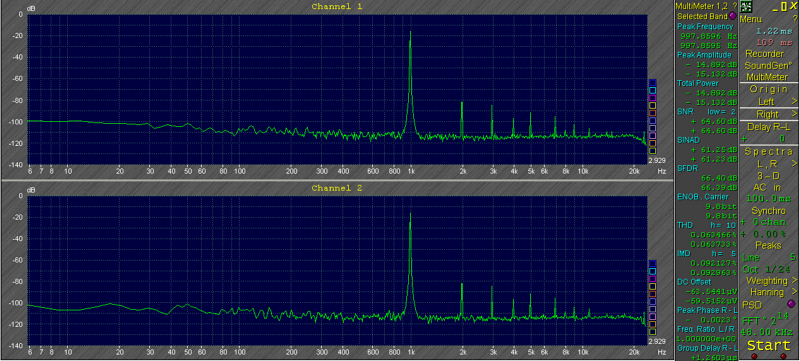Viewport: 800px width, 361px height.
Task: Click the 'Channel 2' graph title
Action: [x=337, y=188]
